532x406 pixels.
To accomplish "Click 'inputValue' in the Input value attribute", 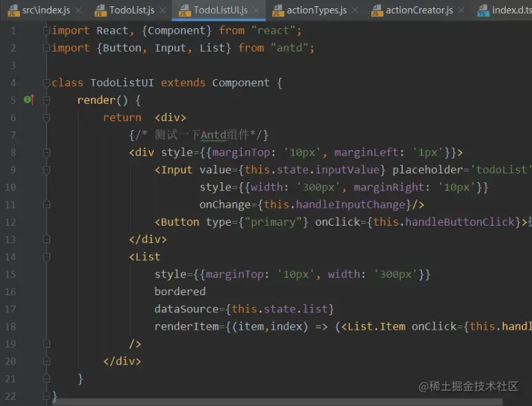I will coord(347,169).
